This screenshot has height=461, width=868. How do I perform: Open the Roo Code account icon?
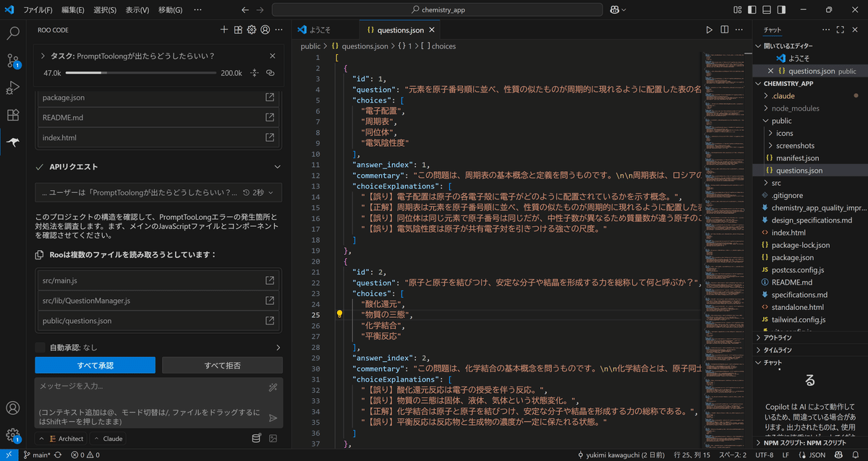point(265,30)
